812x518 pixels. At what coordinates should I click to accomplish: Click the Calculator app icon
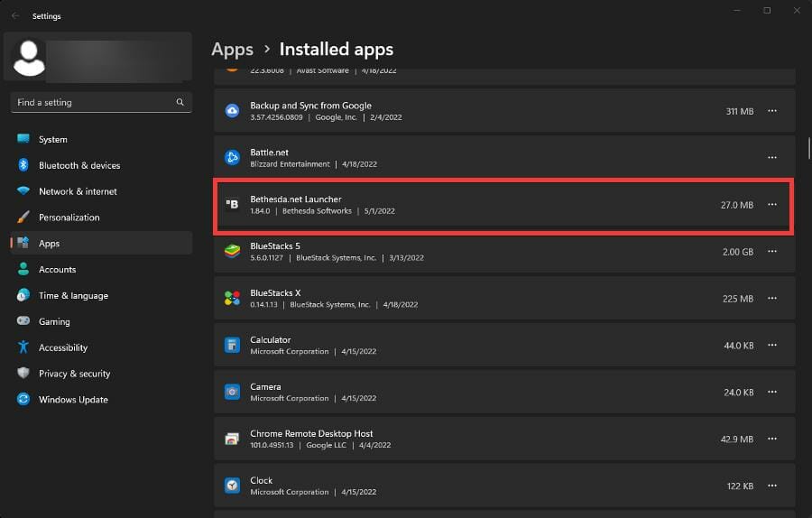click(232, 345)
